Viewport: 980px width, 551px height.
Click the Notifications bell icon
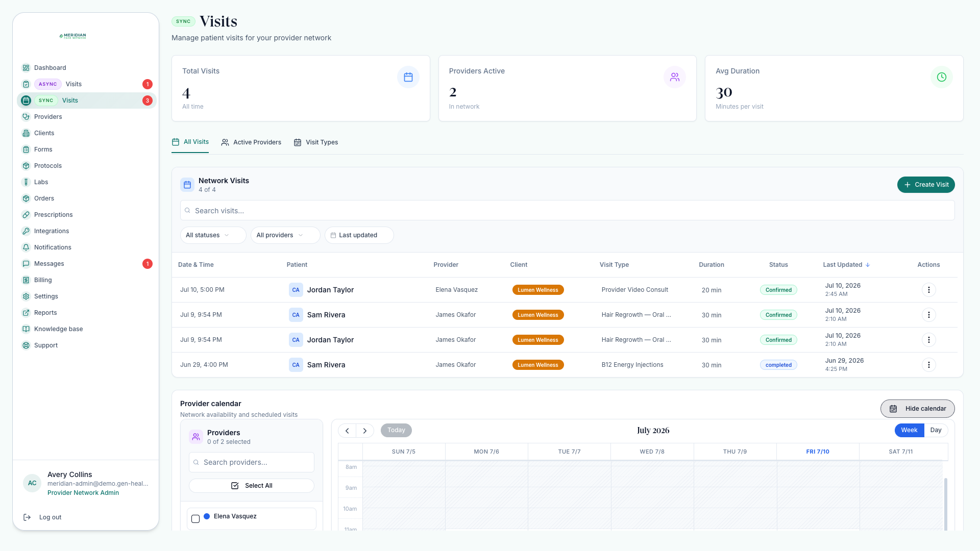pyautogui.click(x=26, y=247)
